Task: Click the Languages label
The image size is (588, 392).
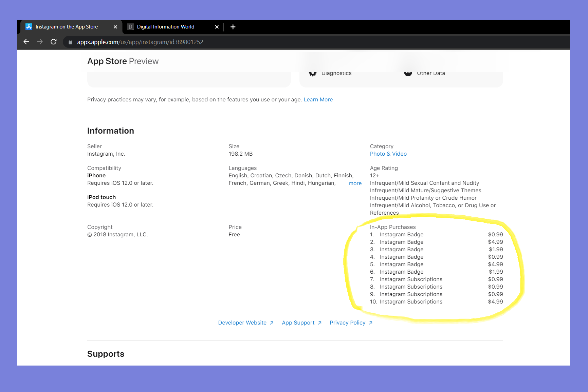Action: pyautogui.click(x=243, y=168)
